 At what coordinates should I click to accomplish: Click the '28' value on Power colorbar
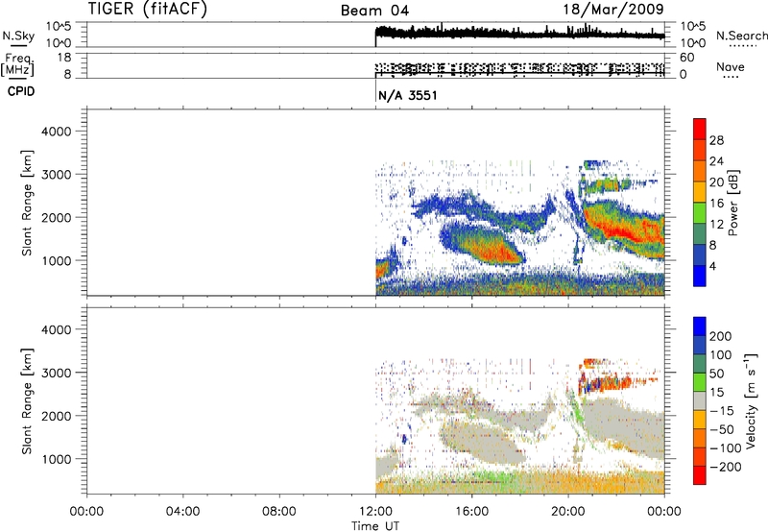tap(716, 140)
